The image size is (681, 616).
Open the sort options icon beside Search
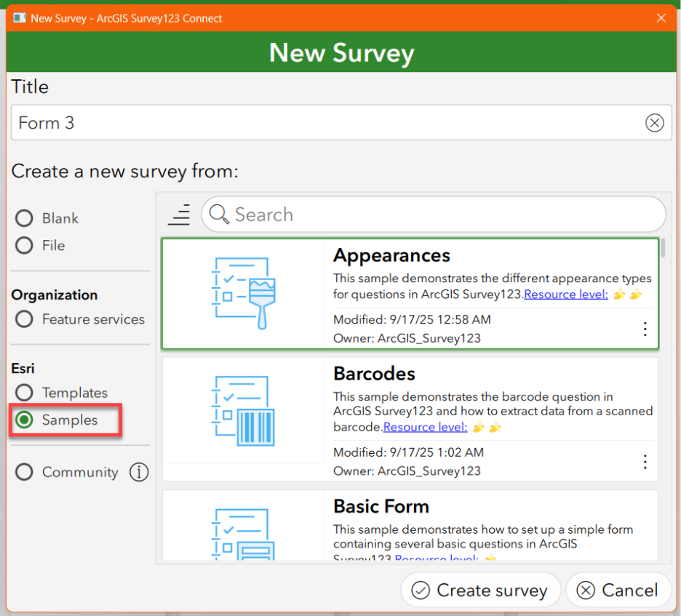(x=179, y=215)
